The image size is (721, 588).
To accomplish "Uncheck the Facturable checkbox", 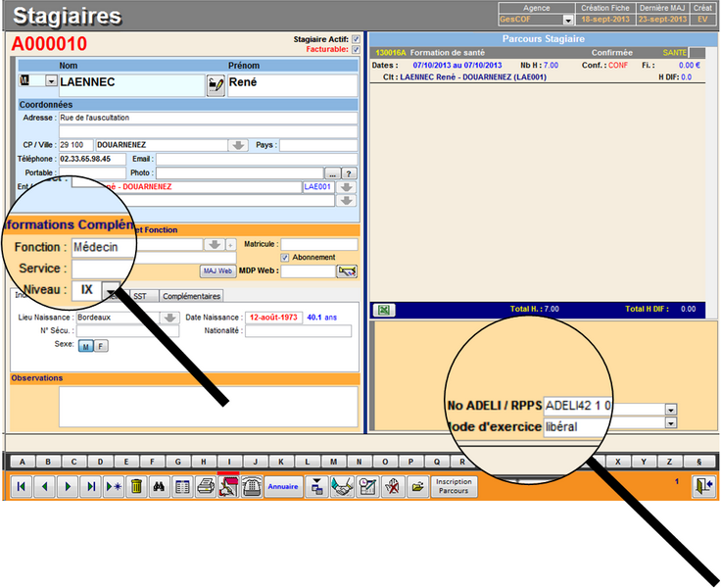I will (x=356, y=49).
